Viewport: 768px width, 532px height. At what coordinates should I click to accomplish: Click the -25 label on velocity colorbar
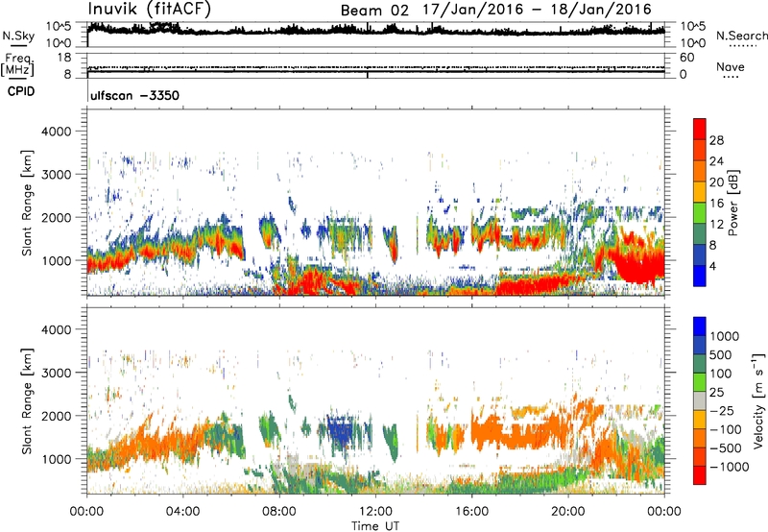click(x=723, y=411)
